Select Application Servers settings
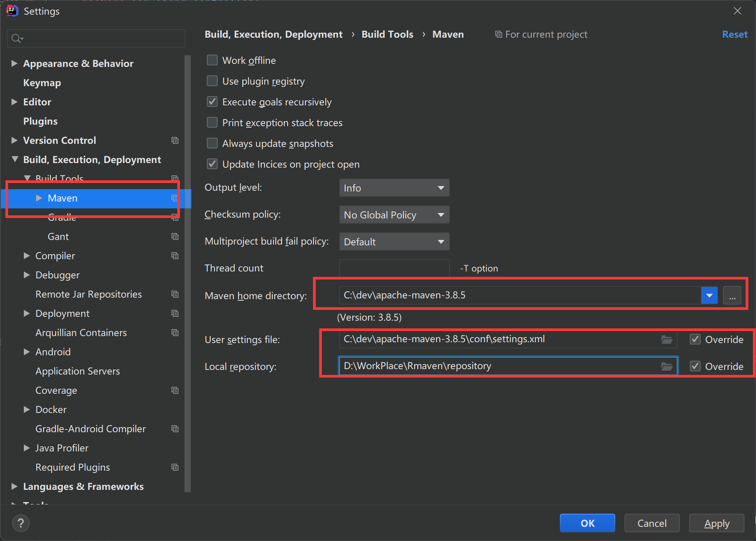This screenshot has width=756, height=541. [x=78, y=371]
